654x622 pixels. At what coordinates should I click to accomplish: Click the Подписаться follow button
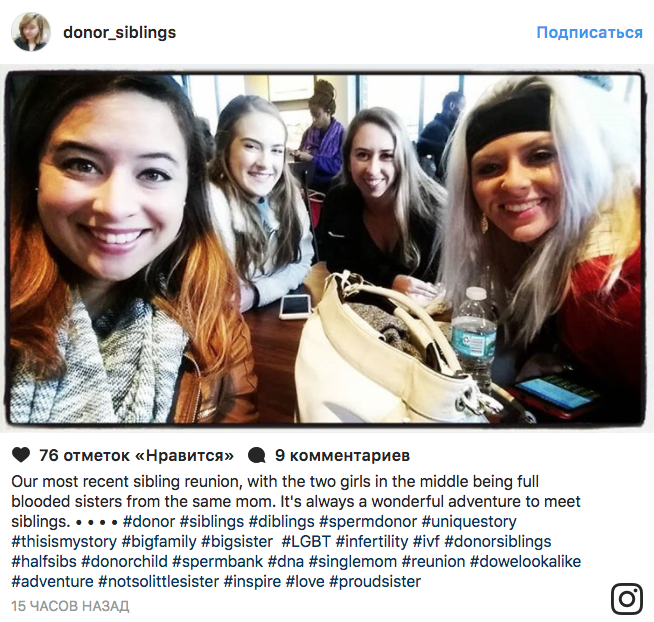[589, 33]
